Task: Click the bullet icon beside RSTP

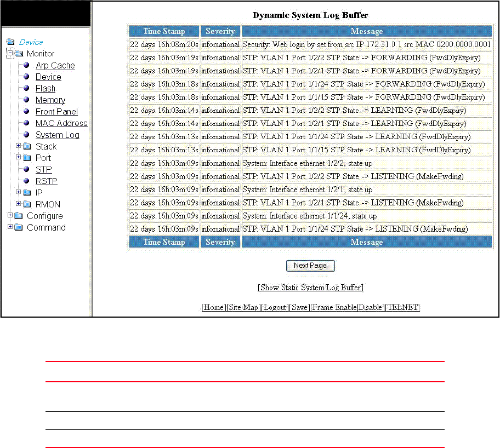Action: coord(27,181)
